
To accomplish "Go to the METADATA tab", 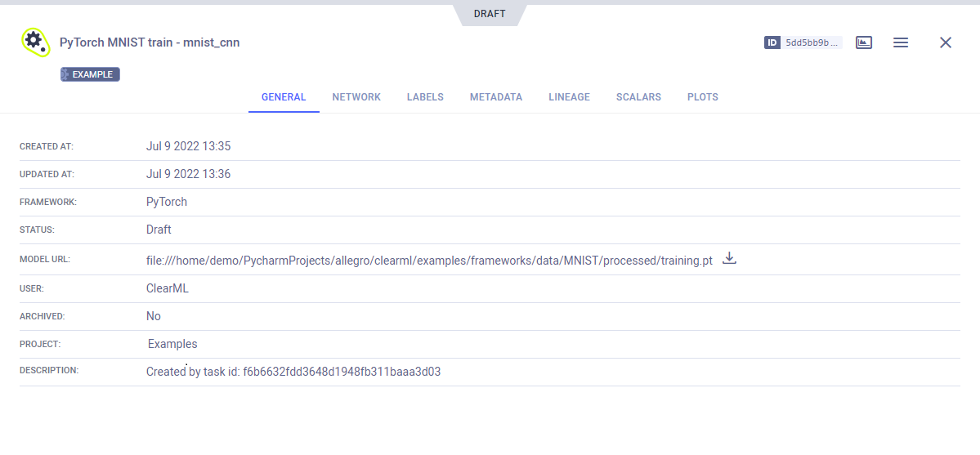I will [x=496, y=97].
